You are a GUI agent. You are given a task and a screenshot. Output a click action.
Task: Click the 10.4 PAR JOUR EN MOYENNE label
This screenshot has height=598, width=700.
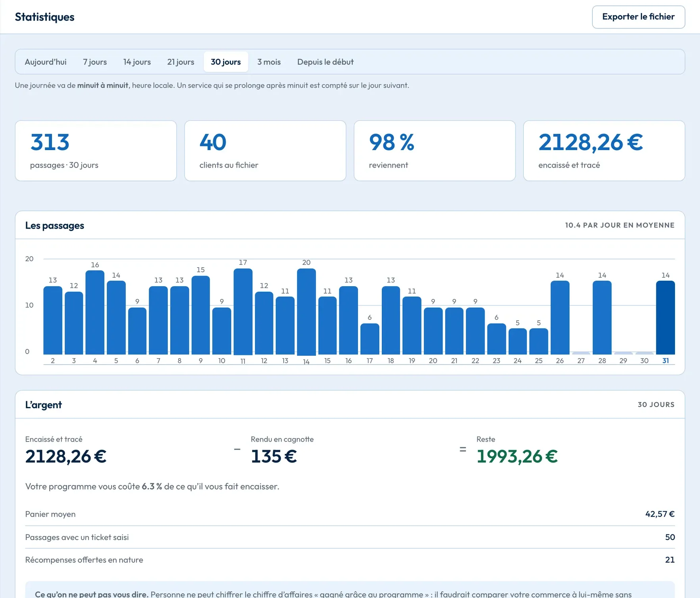click(x=620, y=225)
